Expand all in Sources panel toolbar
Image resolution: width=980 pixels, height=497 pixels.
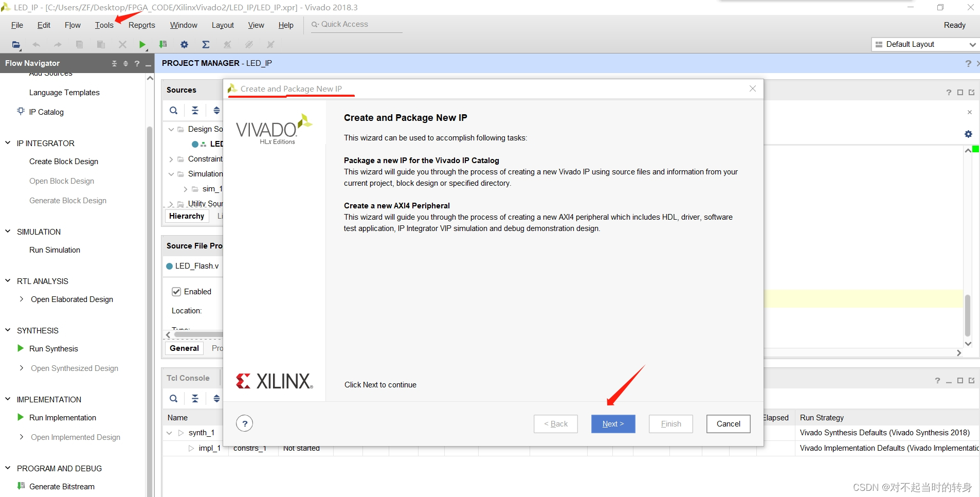coord(216,111)
